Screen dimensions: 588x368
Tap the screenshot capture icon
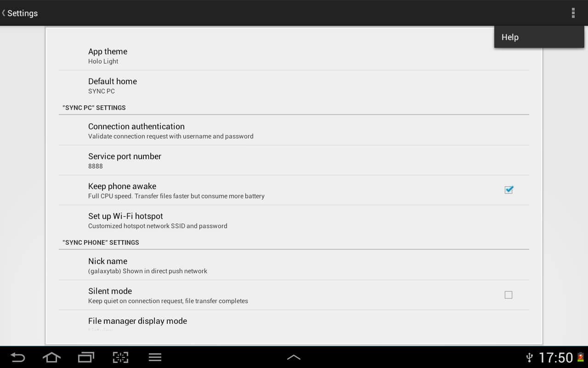(x=120, y=357)
